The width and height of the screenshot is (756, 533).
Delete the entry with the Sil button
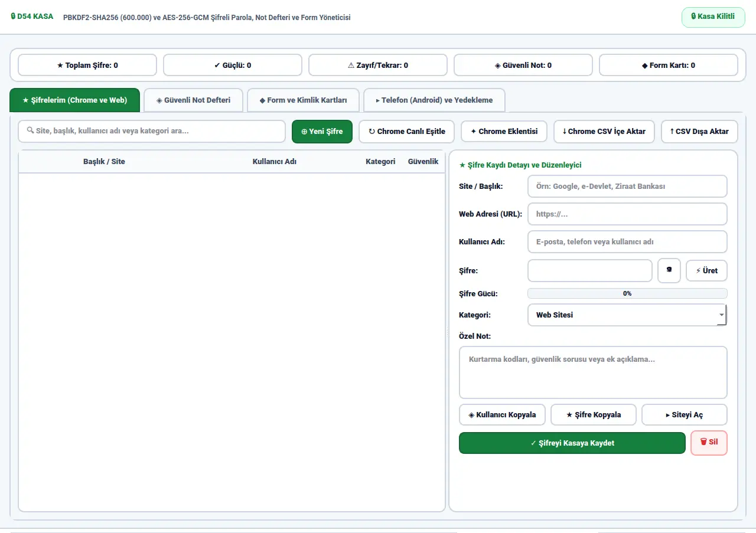(709, 443)
